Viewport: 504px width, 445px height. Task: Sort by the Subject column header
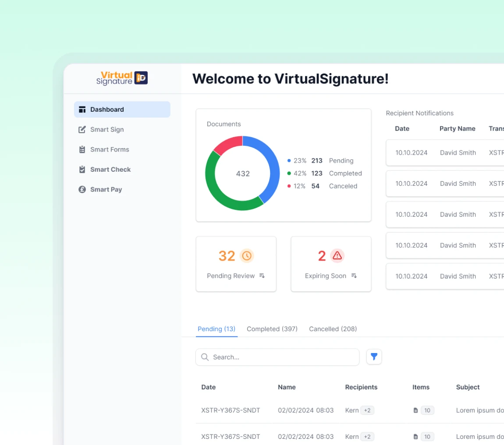pos(468,387)
